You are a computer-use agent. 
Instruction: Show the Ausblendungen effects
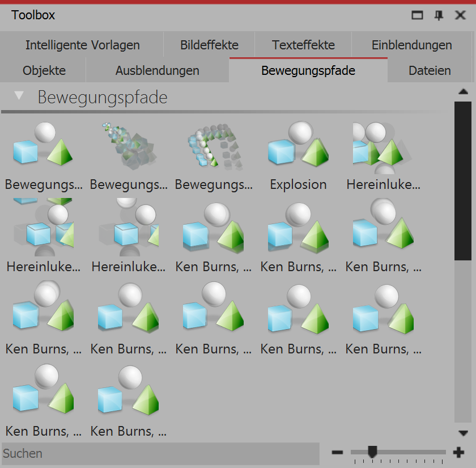pos(159,70)
